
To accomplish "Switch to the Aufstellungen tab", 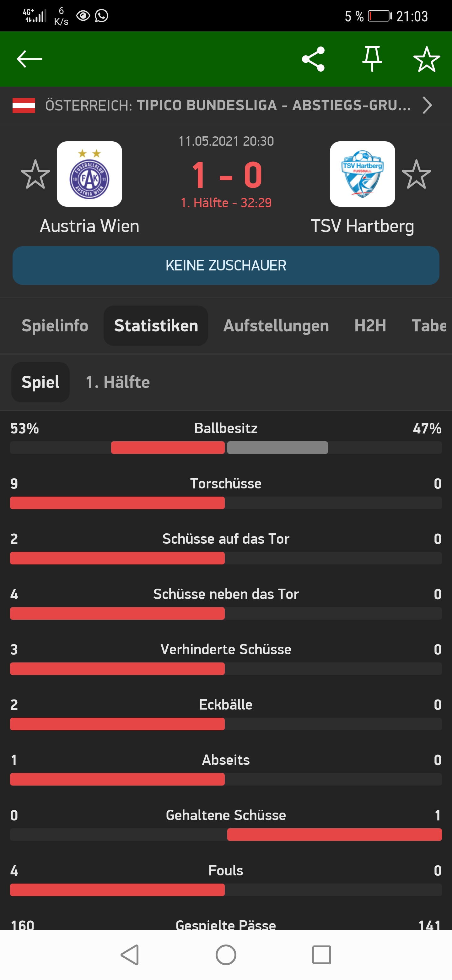I will point(276,326).
